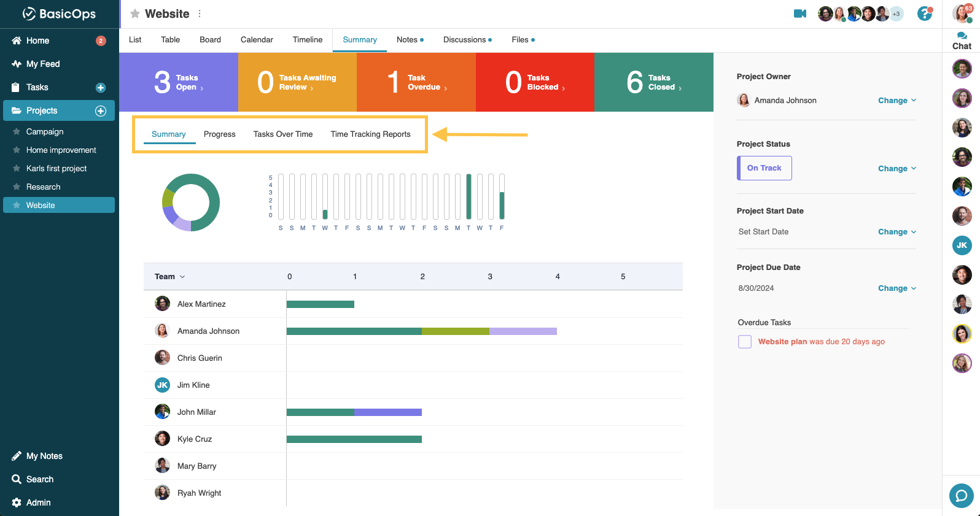
Task: Open the Website plan overdue task link
Action: click(x=782, y=342)
